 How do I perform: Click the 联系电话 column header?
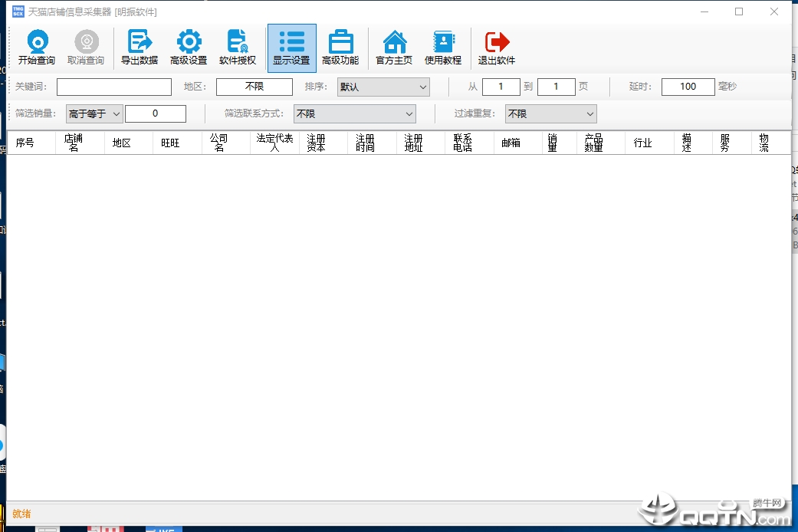pyautogui.click(x=462, y=143)
